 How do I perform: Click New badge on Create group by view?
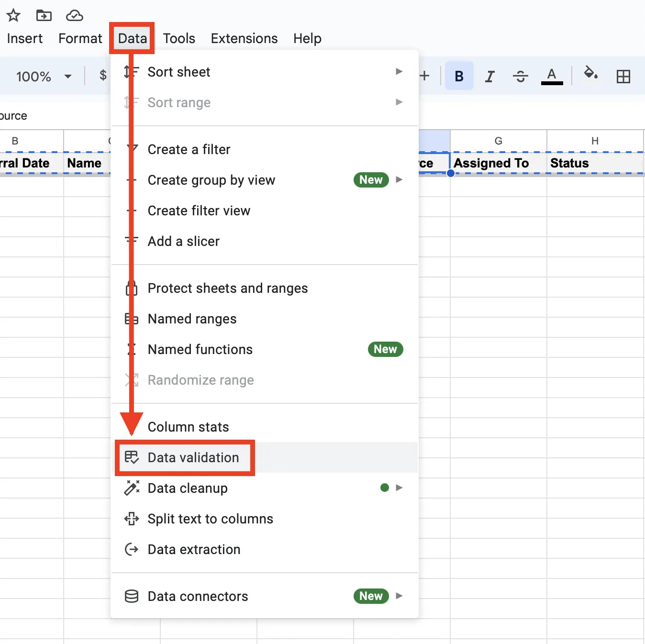point(371,180)
